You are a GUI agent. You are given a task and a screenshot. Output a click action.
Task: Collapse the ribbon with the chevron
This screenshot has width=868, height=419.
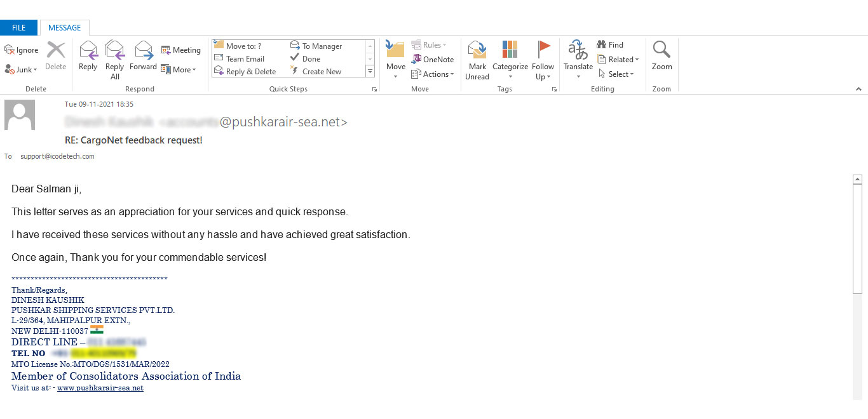[x=859, y=88]
